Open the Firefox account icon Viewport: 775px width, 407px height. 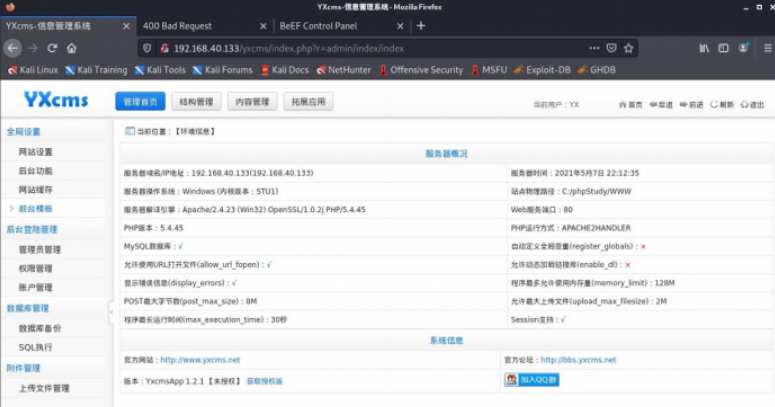[x=743, y=48]
